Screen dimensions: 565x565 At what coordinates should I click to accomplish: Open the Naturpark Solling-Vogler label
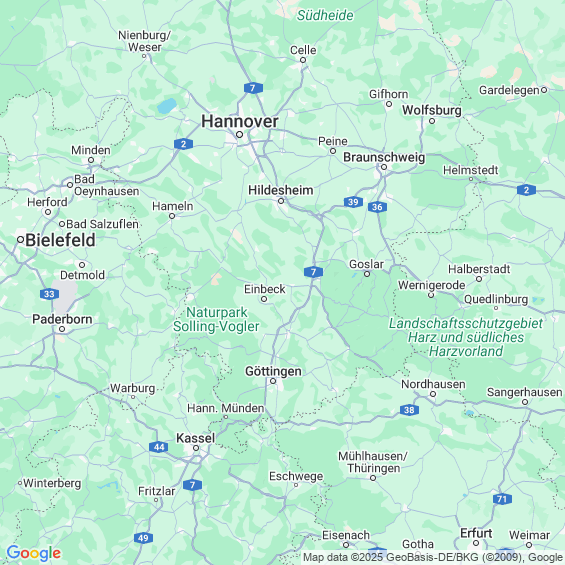(x=216, y=319)
